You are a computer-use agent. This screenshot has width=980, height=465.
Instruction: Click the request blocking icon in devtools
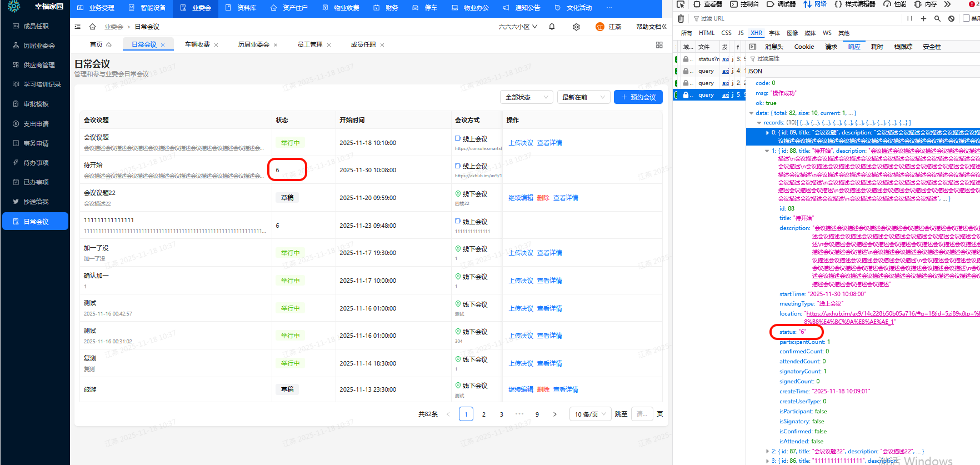pos(951,18)
